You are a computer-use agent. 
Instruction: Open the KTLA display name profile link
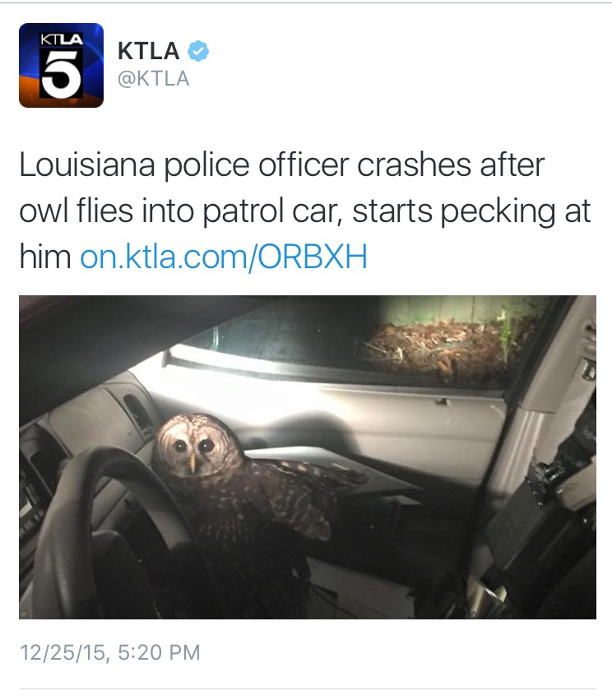tap(149, 51)
